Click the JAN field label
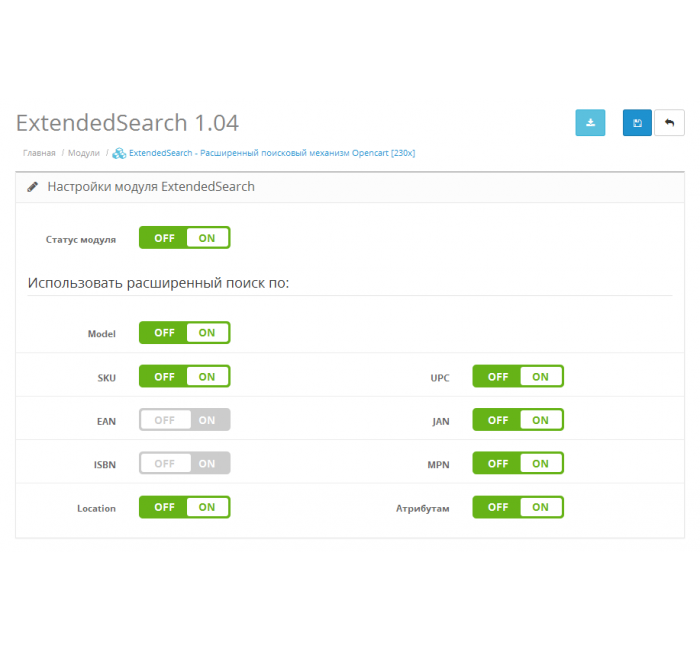Viewport: 700px width, 650px height. (x=441, y=421)
